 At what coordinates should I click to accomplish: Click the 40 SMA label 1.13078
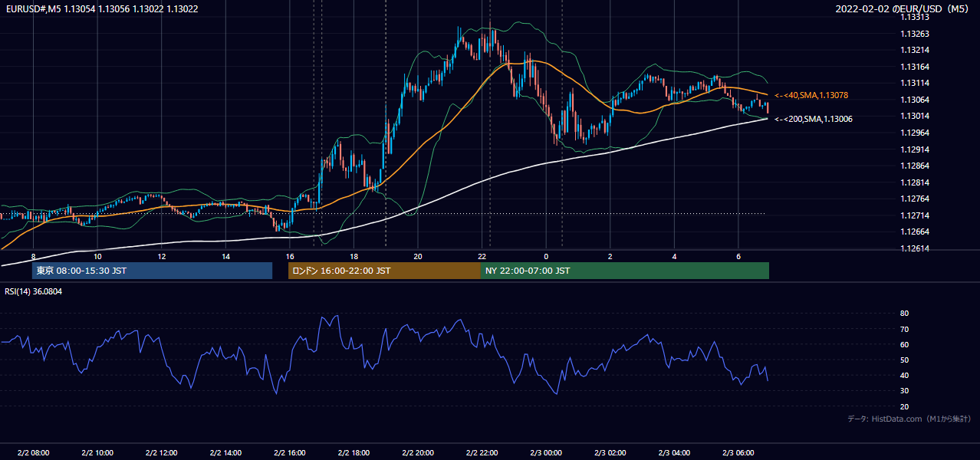(x=811, y=95)
